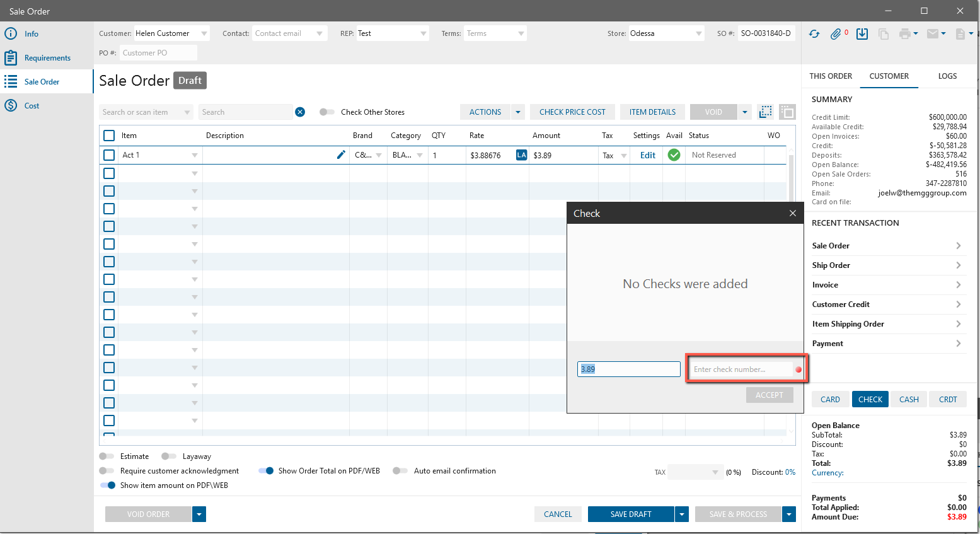This screenshot has width=980, height=534.
Task: Open Act 1 item dropdown arrow
Action: (195, 155)
